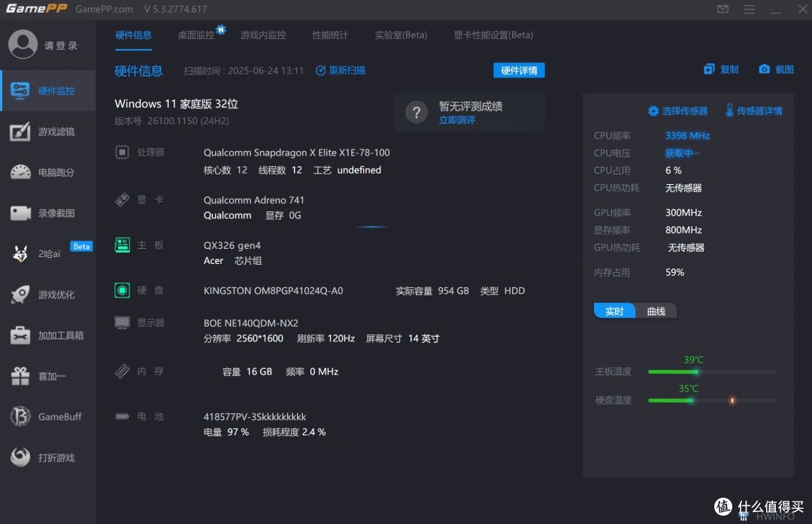Screen dimensions: 812x524
Task: Select 实时 realtime view toggle
Action: pyautogui.click(x=614, y=310)
